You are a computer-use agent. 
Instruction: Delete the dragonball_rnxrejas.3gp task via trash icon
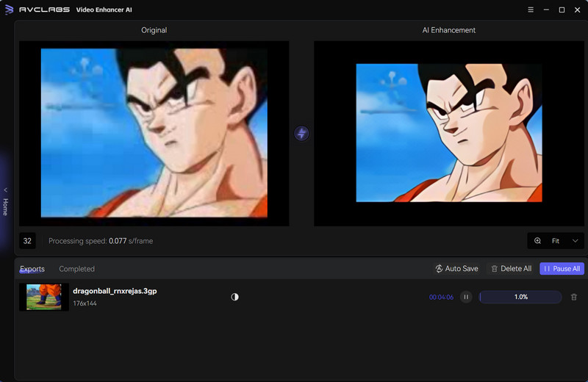pos(574,297)
